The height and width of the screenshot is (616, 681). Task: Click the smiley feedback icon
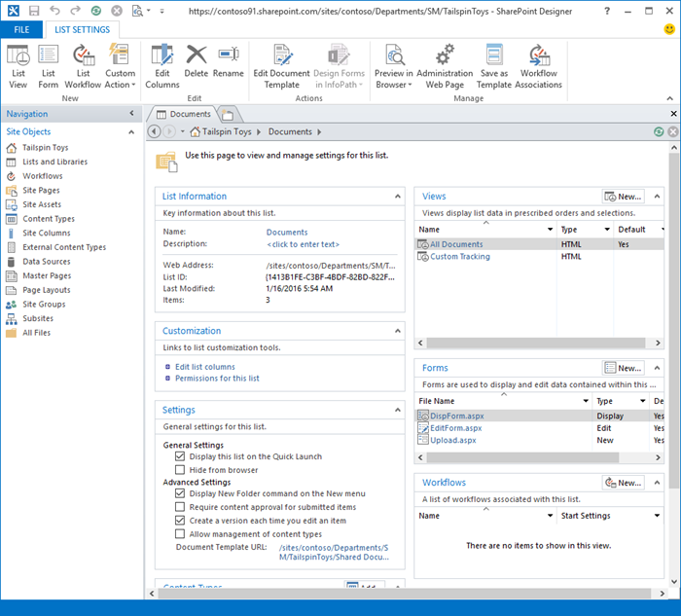click(x=669, y=29)
